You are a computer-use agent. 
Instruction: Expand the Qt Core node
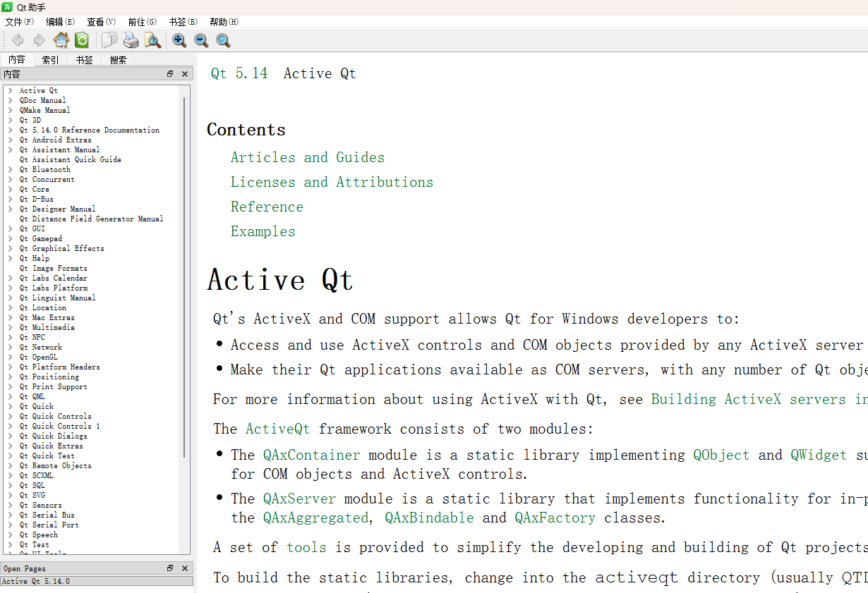pyautogui.click(x=11, y=189)
